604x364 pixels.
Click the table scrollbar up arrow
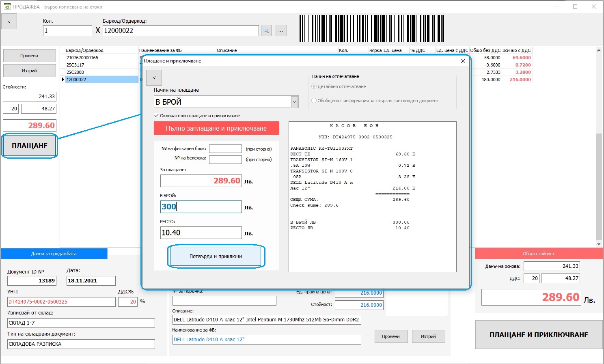pos(599,50)
